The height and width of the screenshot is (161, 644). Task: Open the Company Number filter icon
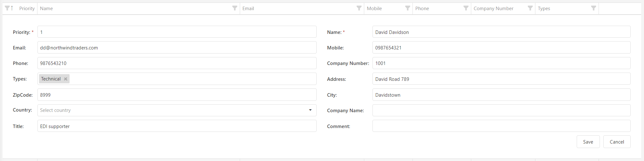[530, 8]
